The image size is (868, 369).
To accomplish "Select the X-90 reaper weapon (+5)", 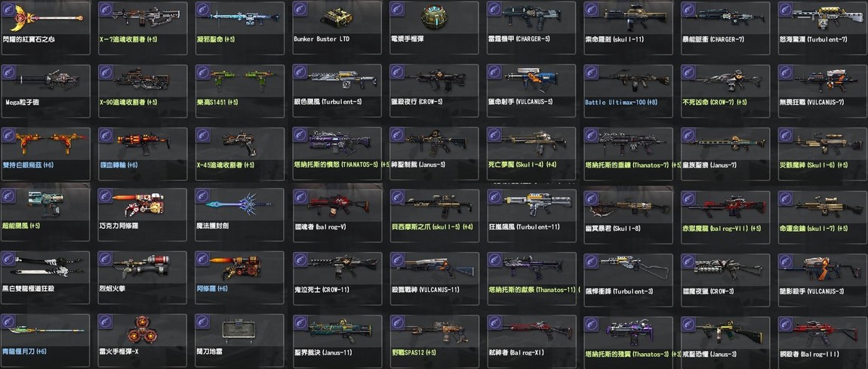I will [x=142, y=91].
